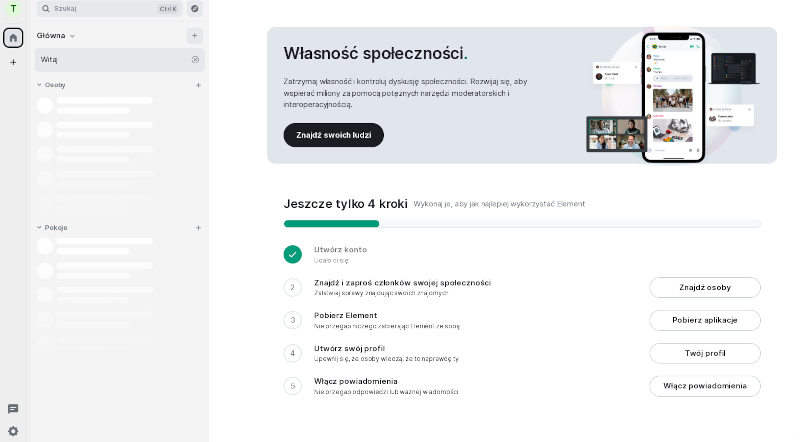The width and height of the screenshot is (800, 442).
Task: Collapse the Pokoje section
Action: [x=40, y=227]
